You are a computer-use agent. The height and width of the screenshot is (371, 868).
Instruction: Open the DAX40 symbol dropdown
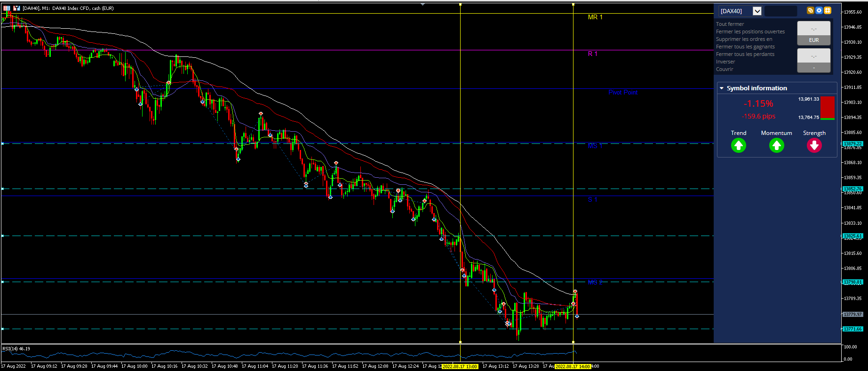click(x=757, y=11)
